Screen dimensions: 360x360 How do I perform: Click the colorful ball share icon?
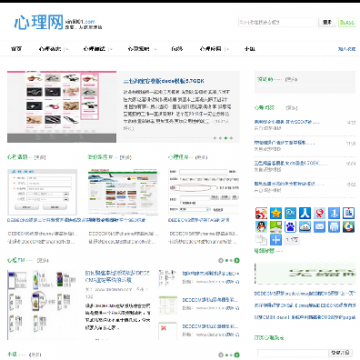click(x=349, y=227)
